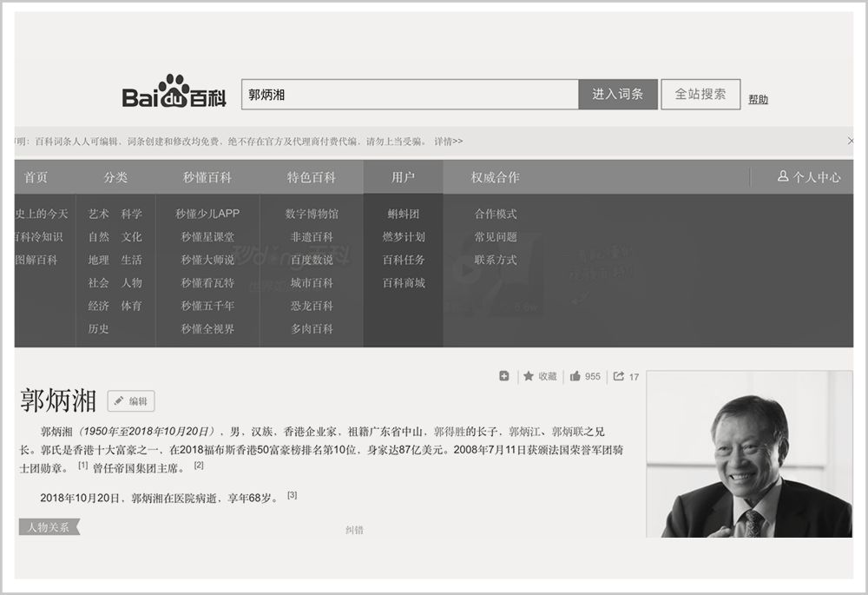Click the 郭炳湘 article title
This screenshot has width=868, height=595.
pos(58,400)
